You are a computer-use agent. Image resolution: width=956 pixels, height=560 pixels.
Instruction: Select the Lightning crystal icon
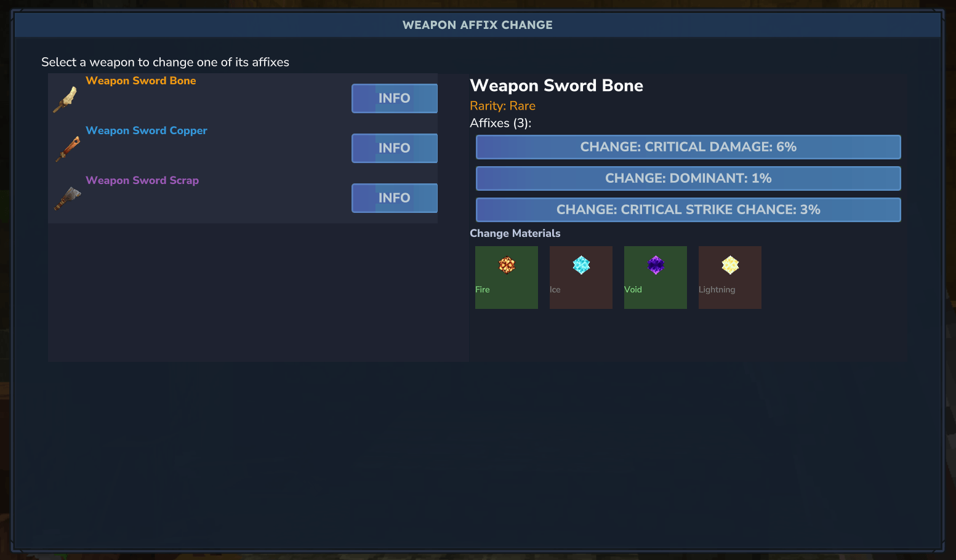tap(730, 265)
